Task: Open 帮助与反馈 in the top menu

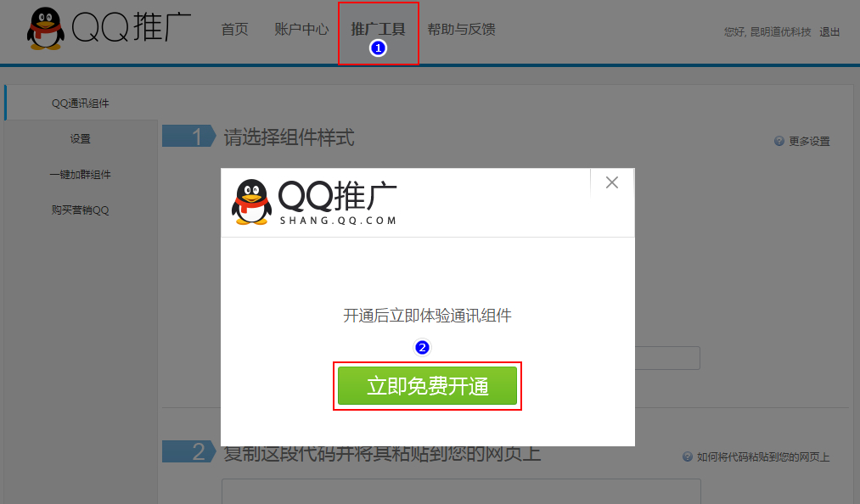Action: 461,29
